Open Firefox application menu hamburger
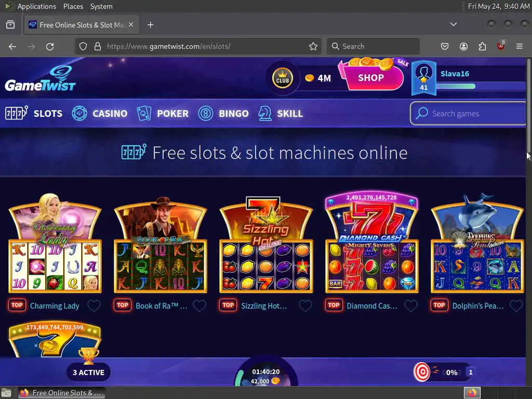Viewport: 532px width, 399px height. click(x=519, y=46)
